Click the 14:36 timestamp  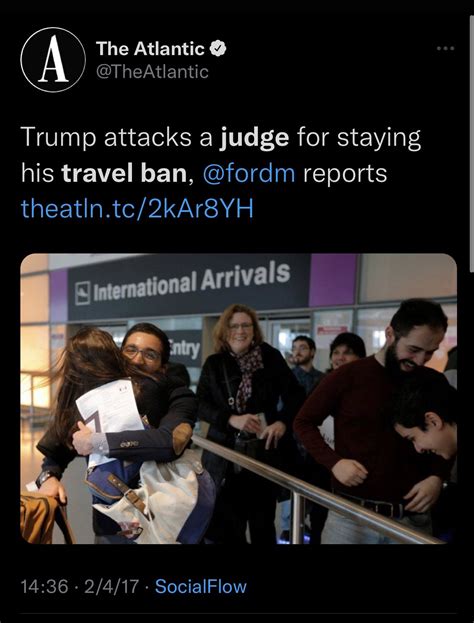tap(44, 587)
